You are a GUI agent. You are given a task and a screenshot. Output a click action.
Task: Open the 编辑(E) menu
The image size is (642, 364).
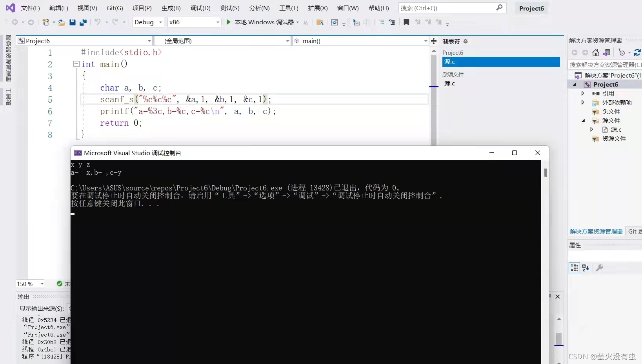tap(58, 8)
